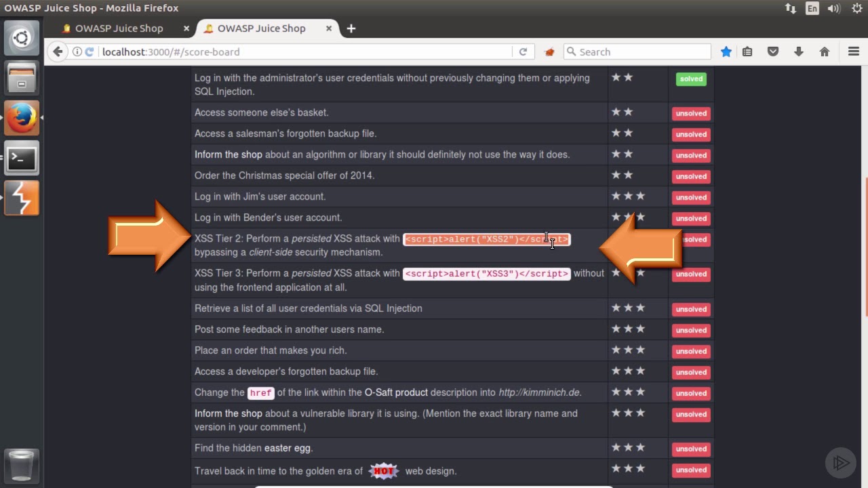Click 'Access someone else's basket.' challenge text
The width and height of the screenshot is (868, 488).
point(261,113)
